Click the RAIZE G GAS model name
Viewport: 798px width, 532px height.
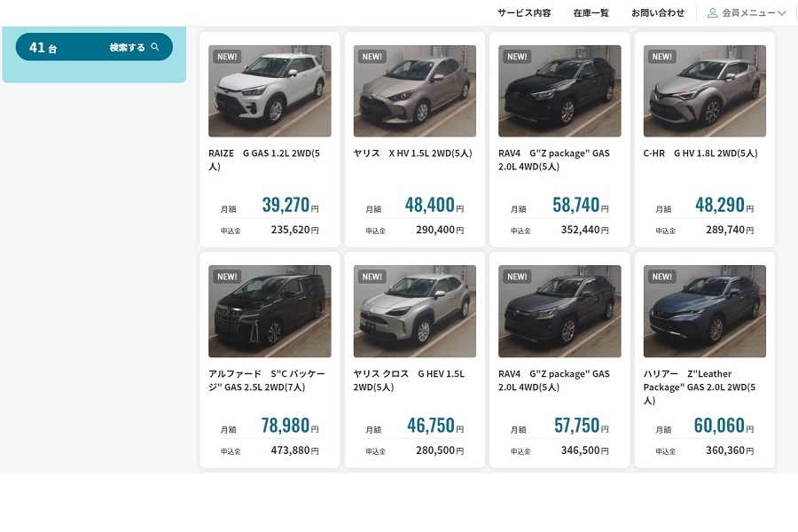point(266,153)
